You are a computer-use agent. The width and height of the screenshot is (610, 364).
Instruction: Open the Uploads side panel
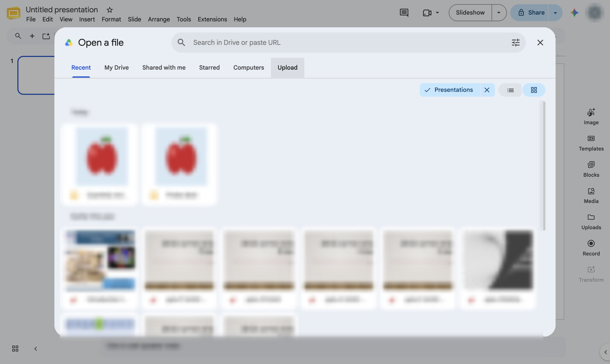(x=591, y=222)
